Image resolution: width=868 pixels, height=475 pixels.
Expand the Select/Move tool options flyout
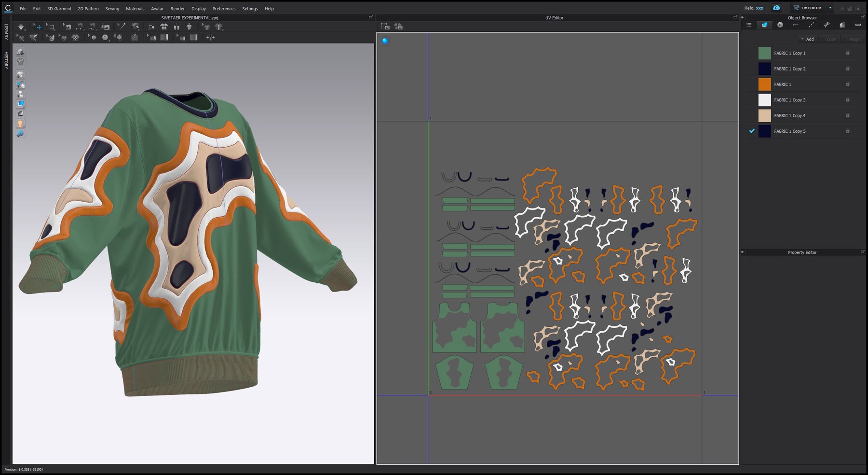click(43, 31)
